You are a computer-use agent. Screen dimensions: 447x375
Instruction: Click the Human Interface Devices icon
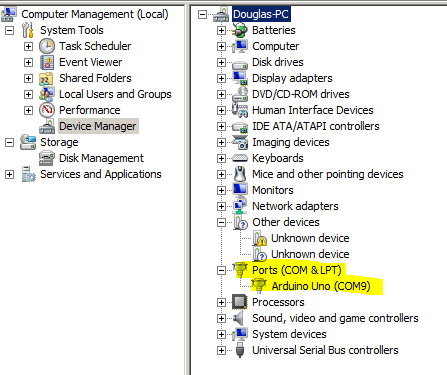(x=240, y=110)
